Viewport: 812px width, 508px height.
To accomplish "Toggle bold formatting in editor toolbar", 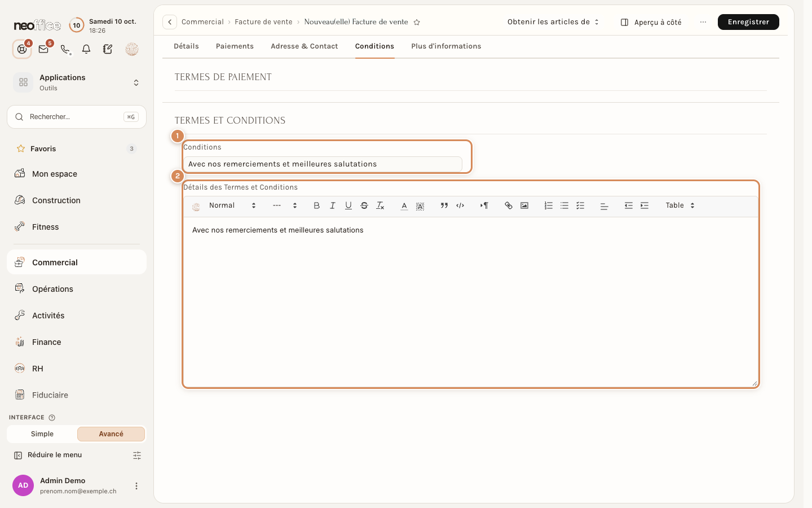I will click(x=316, y=205).
